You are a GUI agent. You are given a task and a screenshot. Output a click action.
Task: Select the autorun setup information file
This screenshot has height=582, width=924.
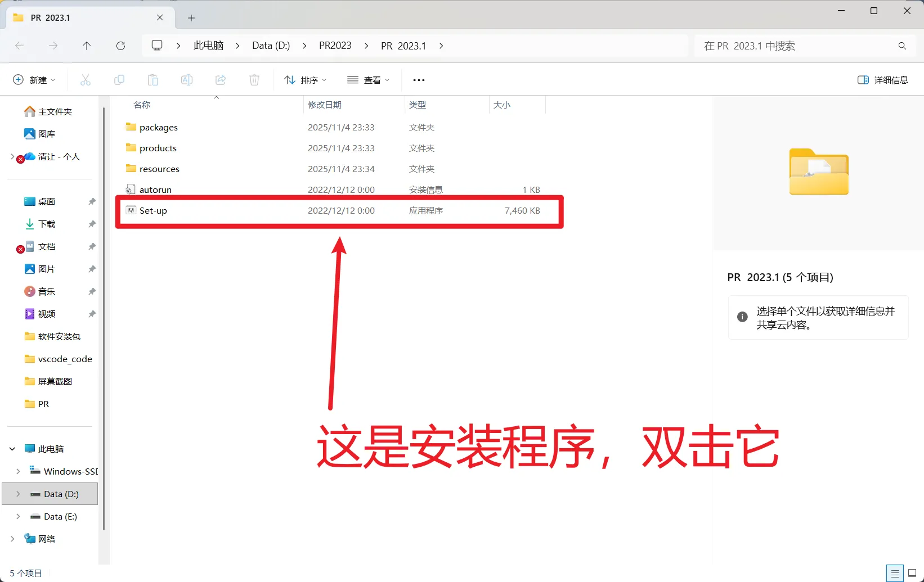pyautogui.click(x=155, y=190)
